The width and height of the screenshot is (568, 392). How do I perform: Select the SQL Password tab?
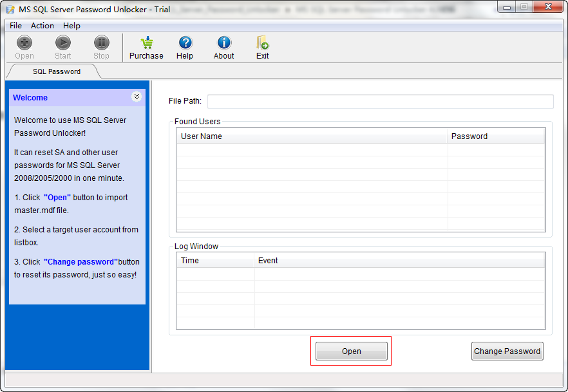[x=57, y=71]
